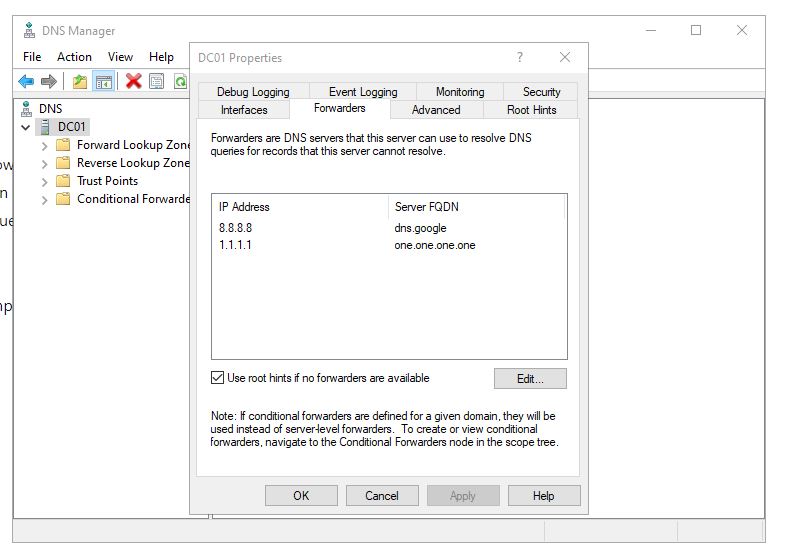Select the Forwarders tab

[339, 108]
